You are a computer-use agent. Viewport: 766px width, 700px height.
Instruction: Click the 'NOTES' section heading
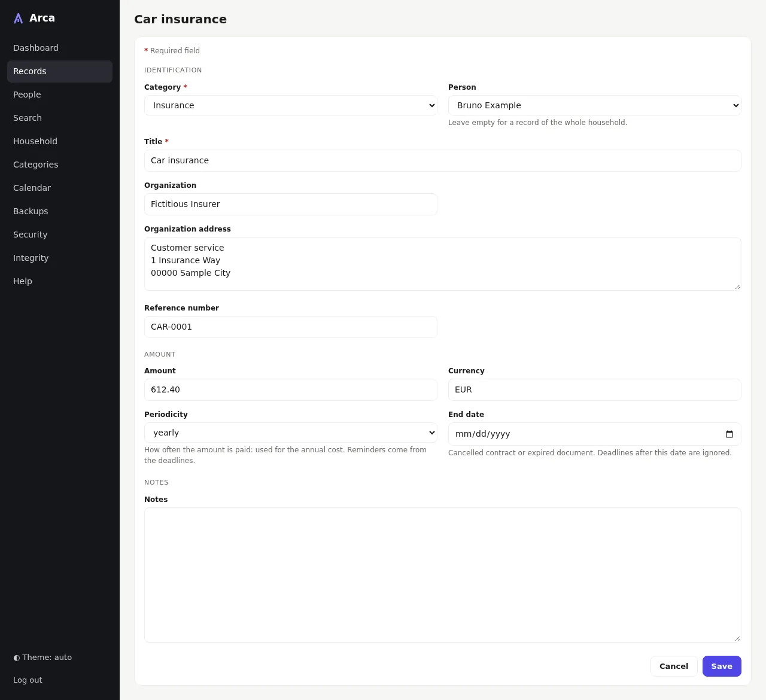pos(156,482)
